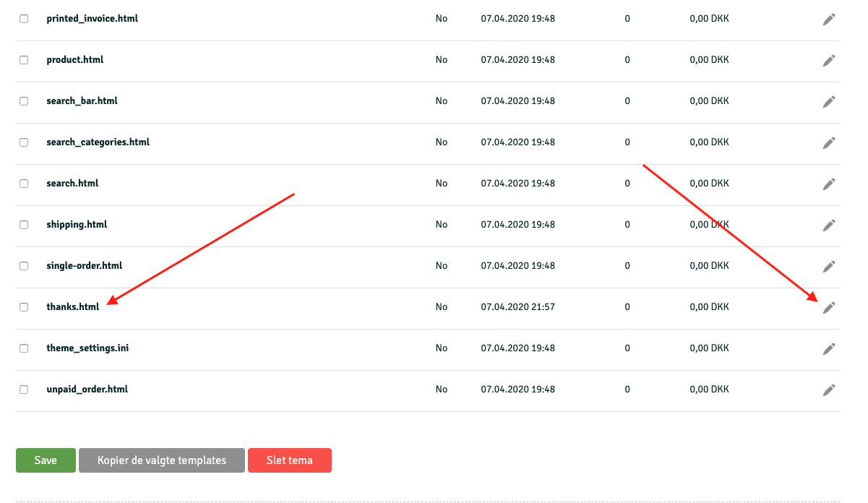Open the shipping.html edit pencil

pyautogui.click(x=829, y=225)
